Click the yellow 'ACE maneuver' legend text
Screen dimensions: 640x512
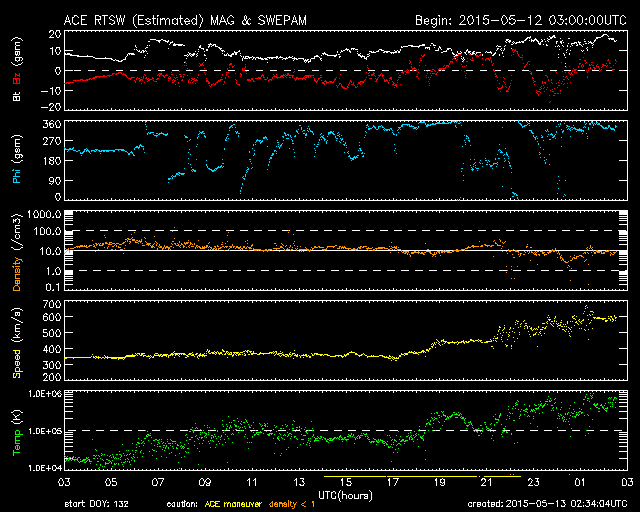[x=233, y=504]
